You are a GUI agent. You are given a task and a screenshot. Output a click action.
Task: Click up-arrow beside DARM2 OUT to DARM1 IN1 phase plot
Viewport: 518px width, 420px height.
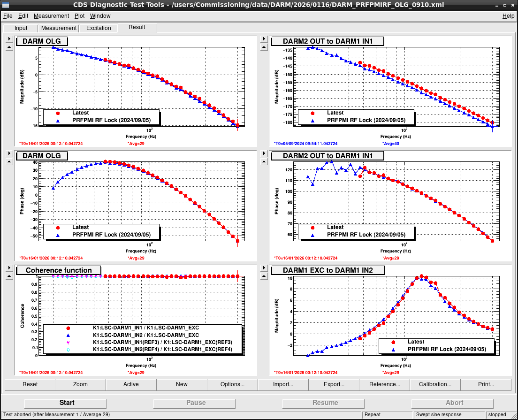coord(263,161)
